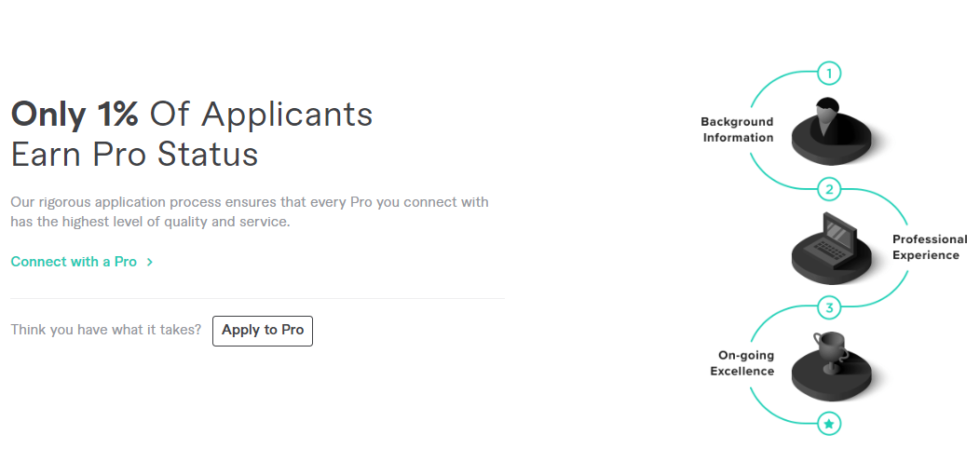Click the Background Information label
This screenshot has width=980, height=462.
(737, 129)
